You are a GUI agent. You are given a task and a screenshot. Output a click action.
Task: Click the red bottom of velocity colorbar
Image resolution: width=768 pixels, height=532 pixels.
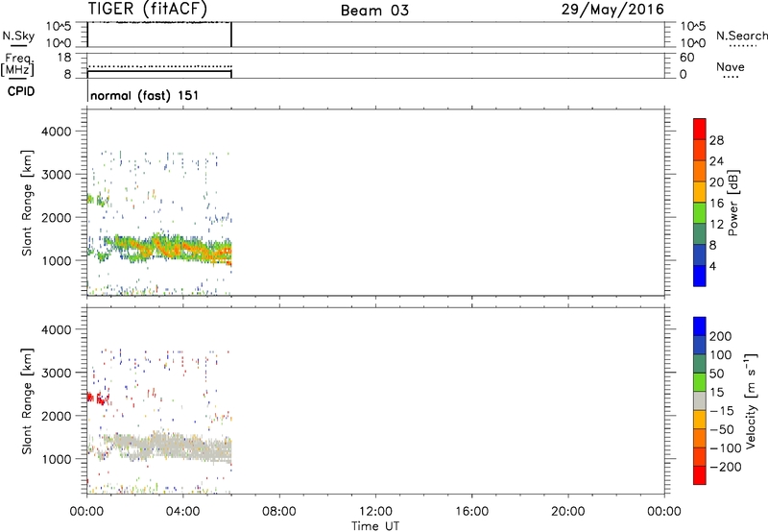click(700, 475)
